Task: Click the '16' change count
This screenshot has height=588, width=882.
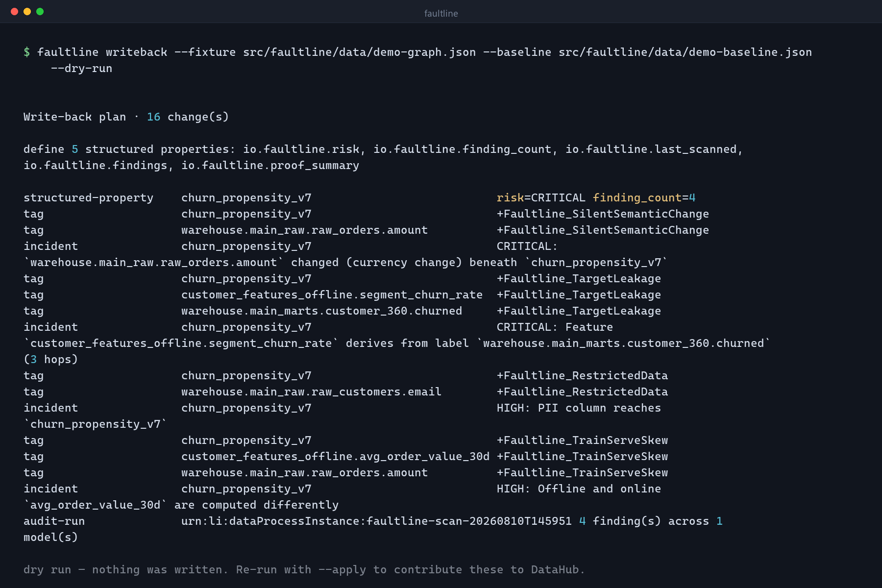Action: (154, 117)
